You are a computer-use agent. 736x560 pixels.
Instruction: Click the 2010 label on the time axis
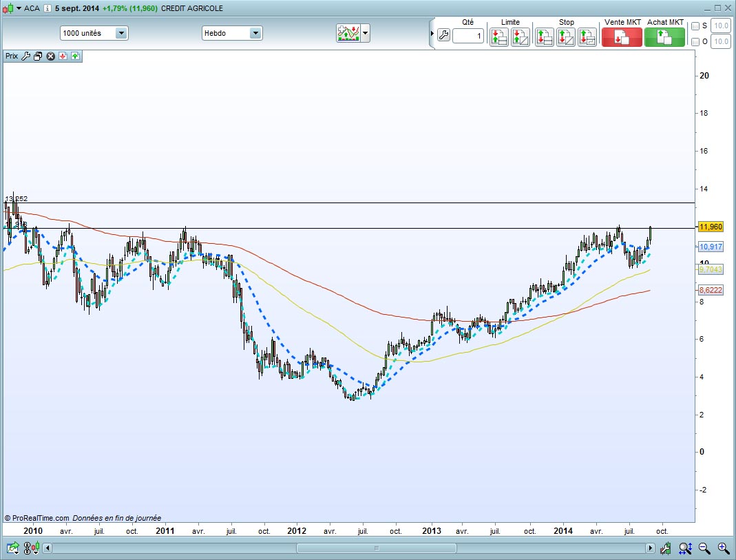coord(33,531)
